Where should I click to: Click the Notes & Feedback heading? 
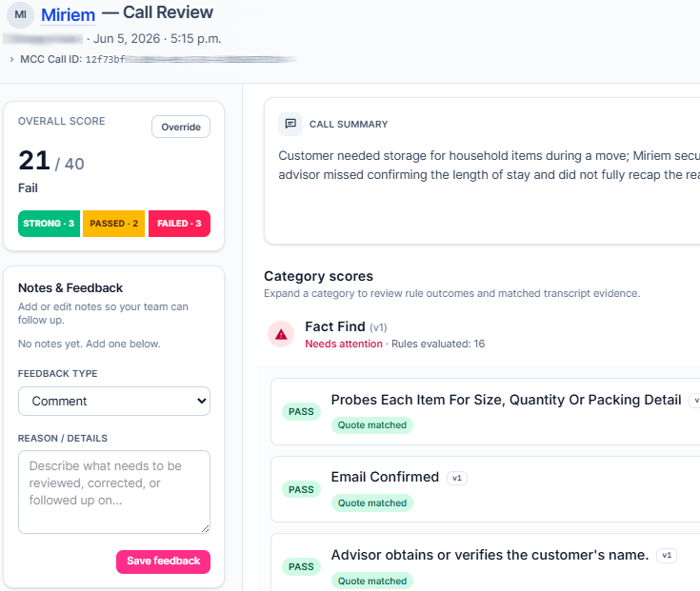coord(70,288)
